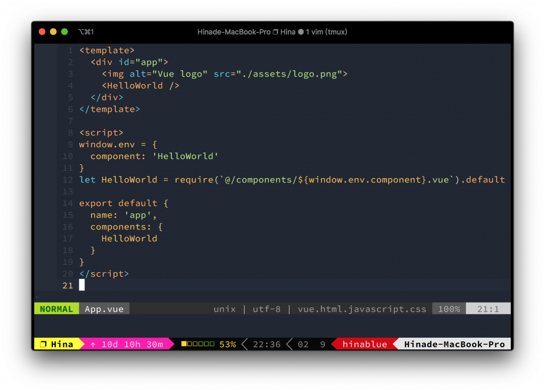Viewport: 545px width, 392px height.
Task: Click the '02' date segment in tmux bar
Action: [x=303, y=344]
